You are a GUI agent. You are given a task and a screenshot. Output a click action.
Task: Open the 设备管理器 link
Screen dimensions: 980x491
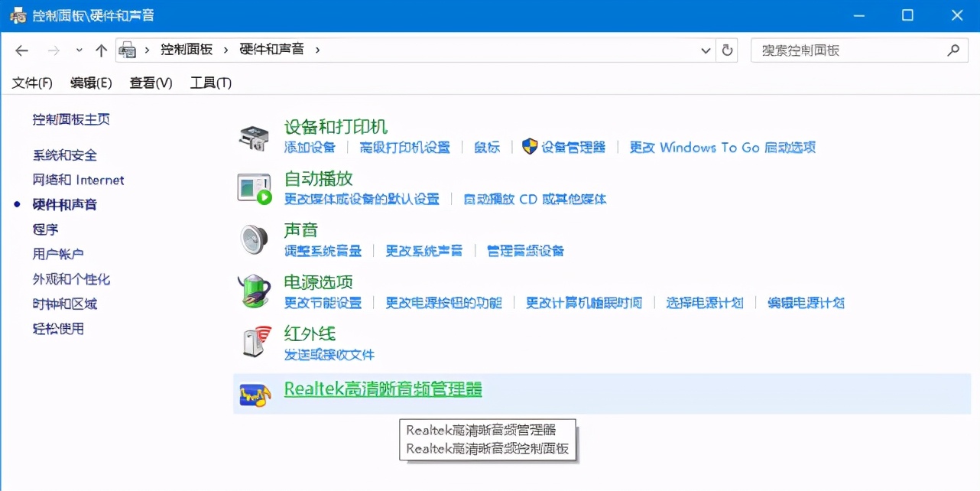click(x=573, y=147)
